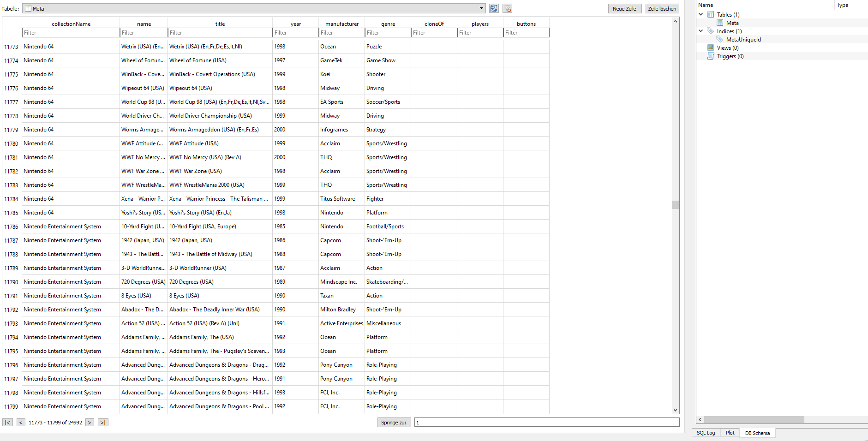Screen dimensions: 868x441
Task: Click the table scrollbar down arrow
Action: click(x=675, y=410)
